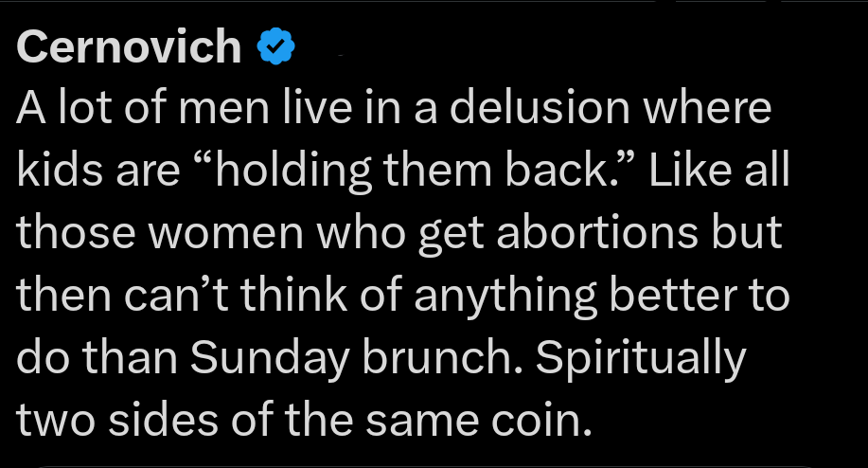Open the Cernovich profile name link
The height and width of the screenshot is (468, 868).
click(x=129, y=47)
